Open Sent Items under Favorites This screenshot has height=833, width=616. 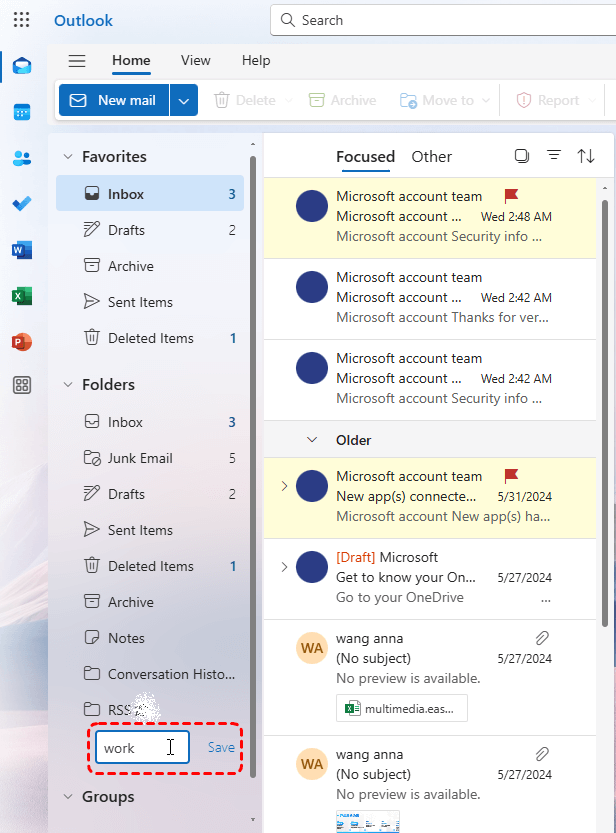pyautogui.click(x=150, y=302)
